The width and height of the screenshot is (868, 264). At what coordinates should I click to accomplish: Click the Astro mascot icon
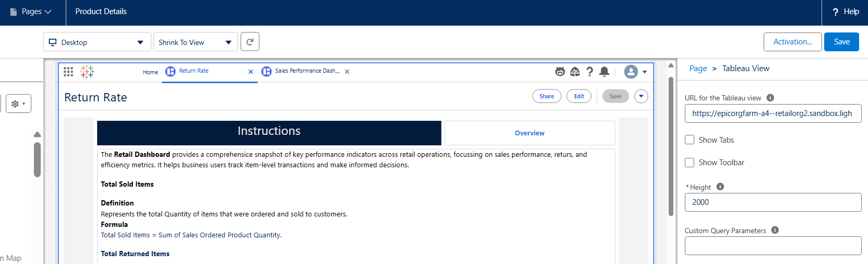click(x=560, y=72)
